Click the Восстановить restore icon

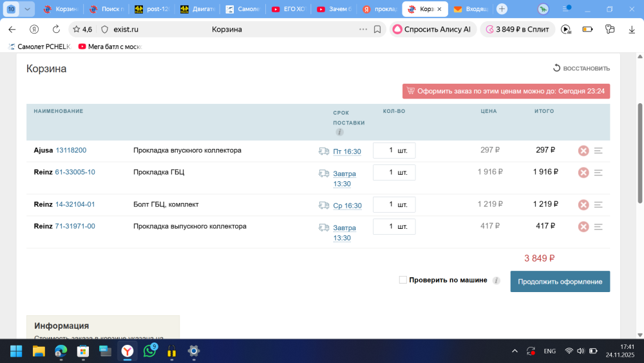pos(557,68)
